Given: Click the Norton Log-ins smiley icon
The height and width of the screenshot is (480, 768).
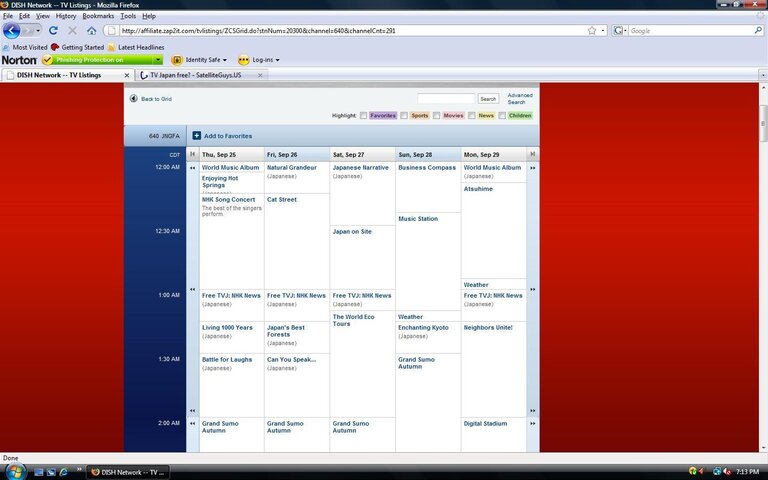Looking at the screenshot, I should (243, 60).
